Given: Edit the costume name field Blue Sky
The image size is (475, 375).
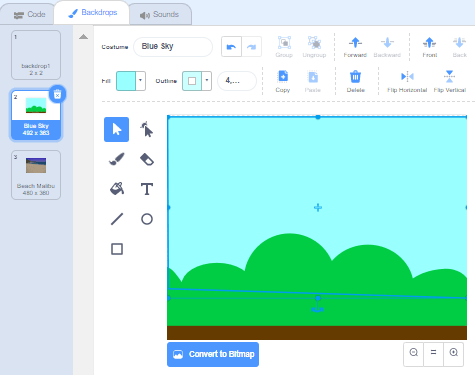Looking at the screenshot, I should tap(173, 47).
